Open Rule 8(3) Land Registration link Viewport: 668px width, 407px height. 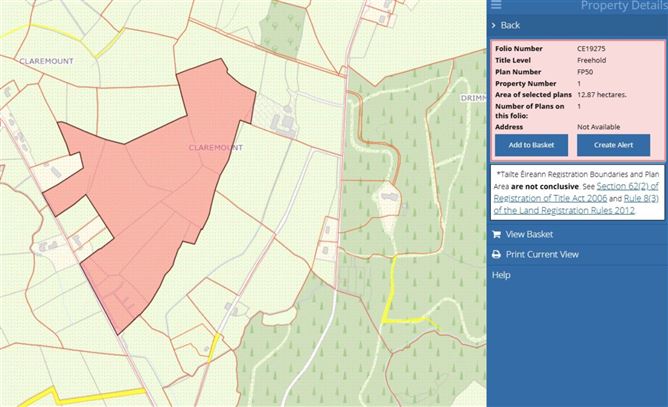pos(576,205)
